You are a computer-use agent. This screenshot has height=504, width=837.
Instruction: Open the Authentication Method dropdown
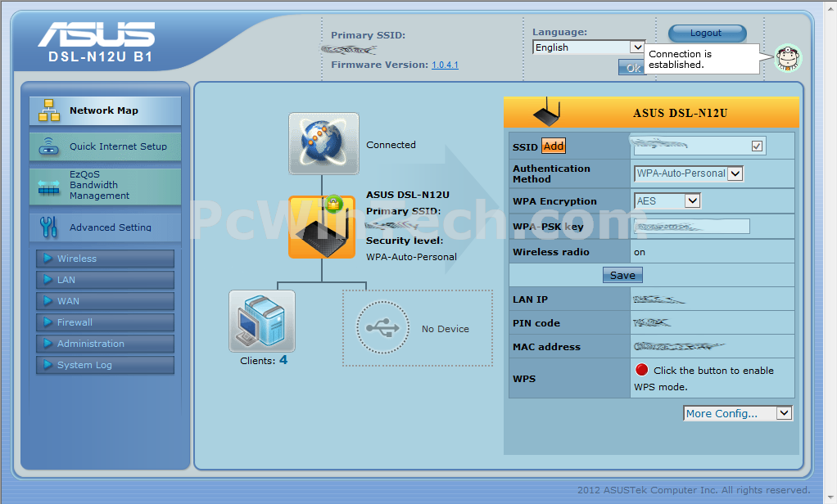point(689,173)
